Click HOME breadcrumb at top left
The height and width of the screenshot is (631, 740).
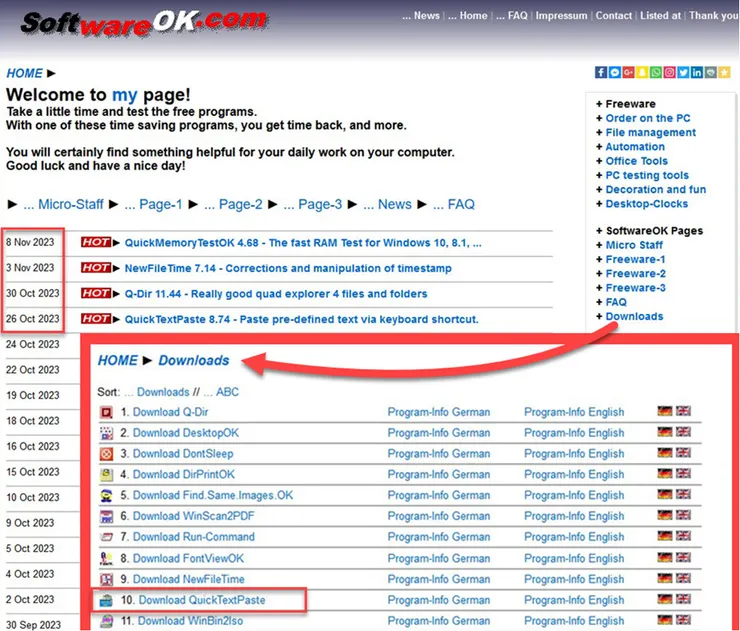25,73
